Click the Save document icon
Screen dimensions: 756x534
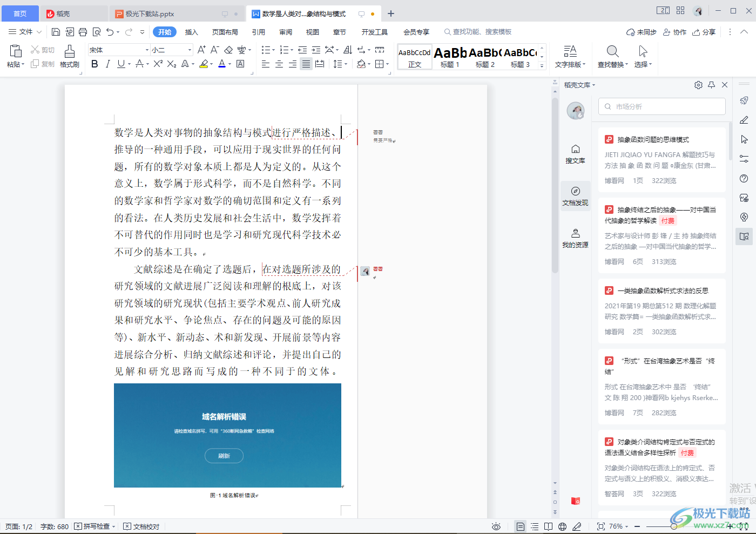(56, 32)
